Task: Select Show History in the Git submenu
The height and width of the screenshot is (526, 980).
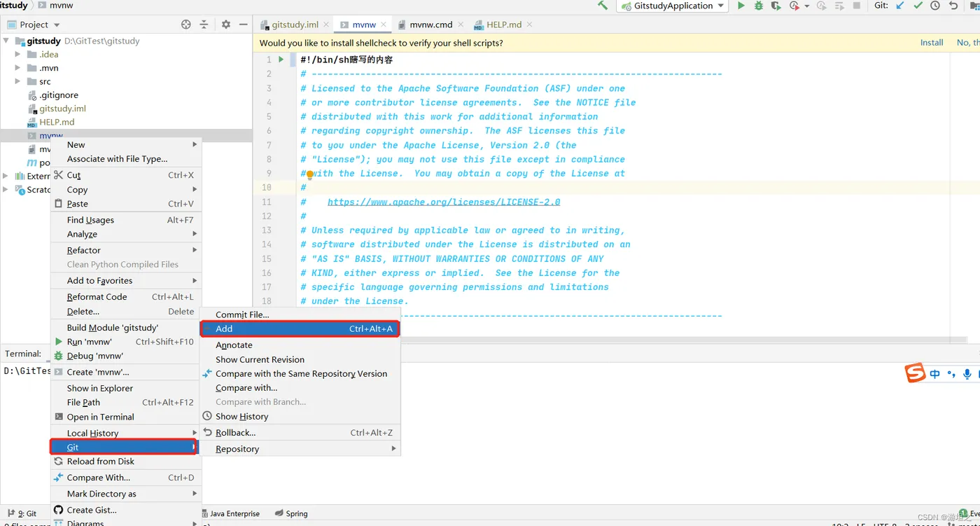Action: [300, 416]
